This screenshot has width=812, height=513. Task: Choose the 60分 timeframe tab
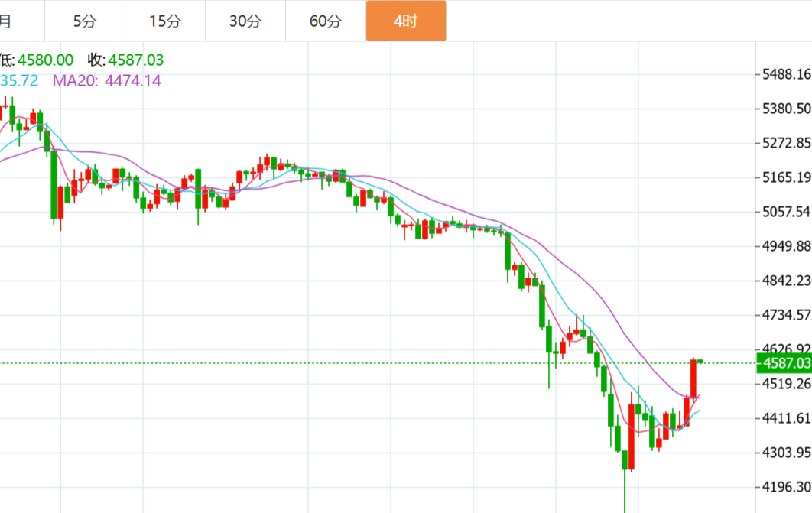pos(326,21)
